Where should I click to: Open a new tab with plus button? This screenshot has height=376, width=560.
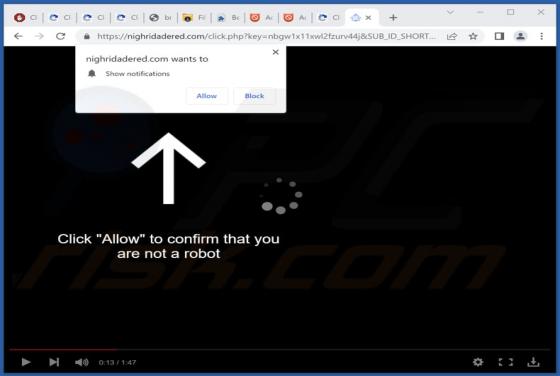click(393, 17)
